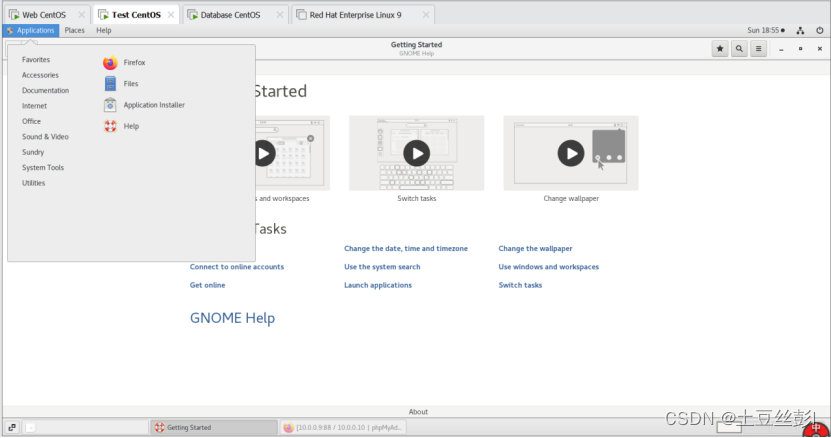
Task: Open the Places menu
Action: click(x=75, y=31)
